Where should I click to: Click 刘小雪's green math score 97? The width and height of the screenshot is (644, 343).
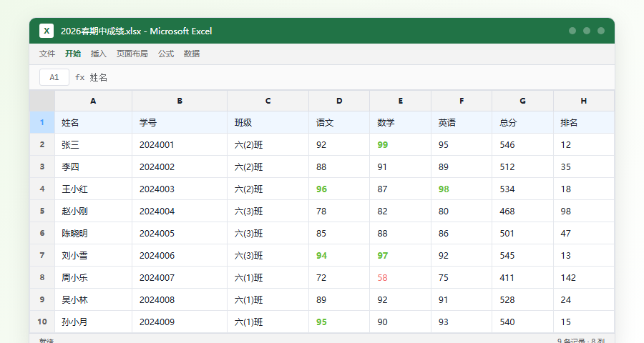tap(401, 255)
